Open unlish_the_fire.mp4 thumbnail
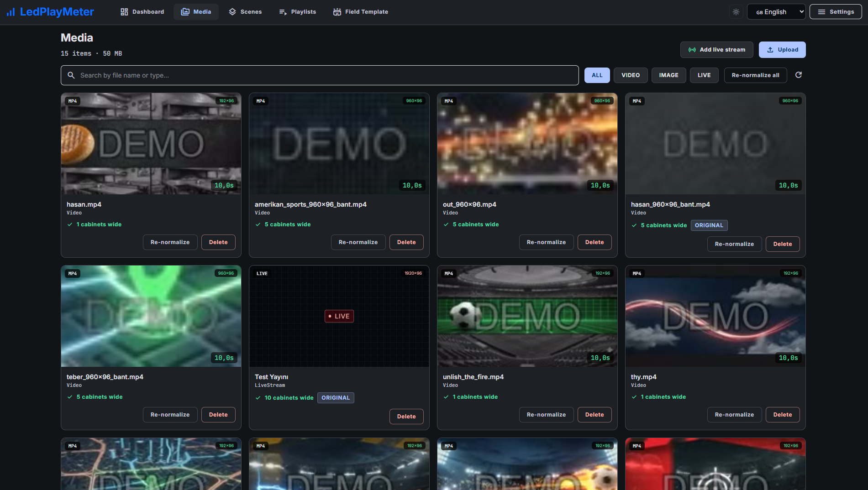This screenshot has width=868, height=490. pos(527,316)
